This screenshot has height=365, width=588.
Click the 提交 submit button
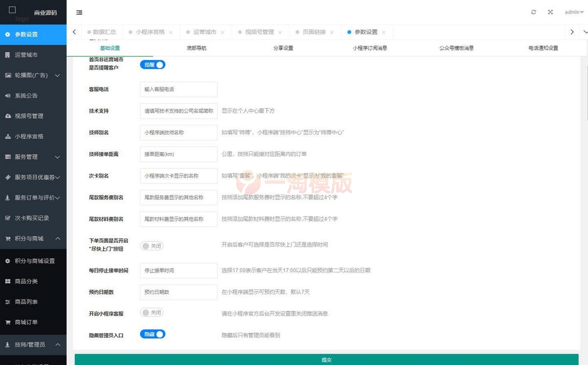click(x=327, y=359)
